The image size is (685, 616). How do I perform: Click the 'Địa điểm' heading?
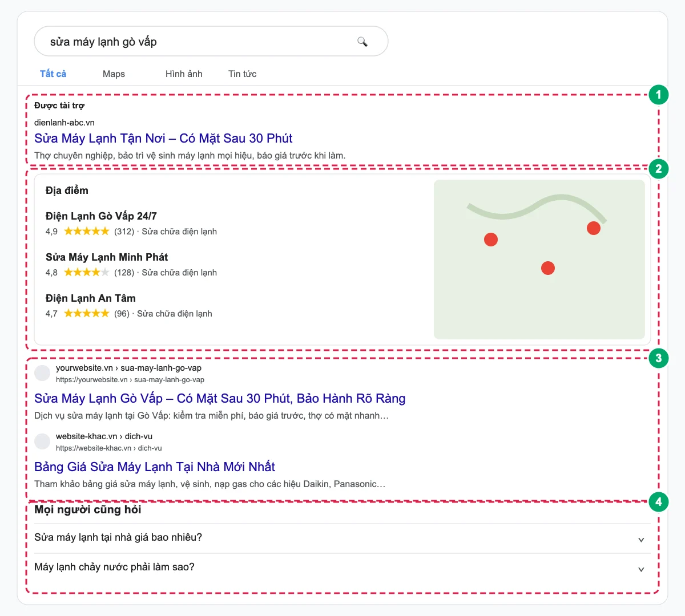[67, 190]
